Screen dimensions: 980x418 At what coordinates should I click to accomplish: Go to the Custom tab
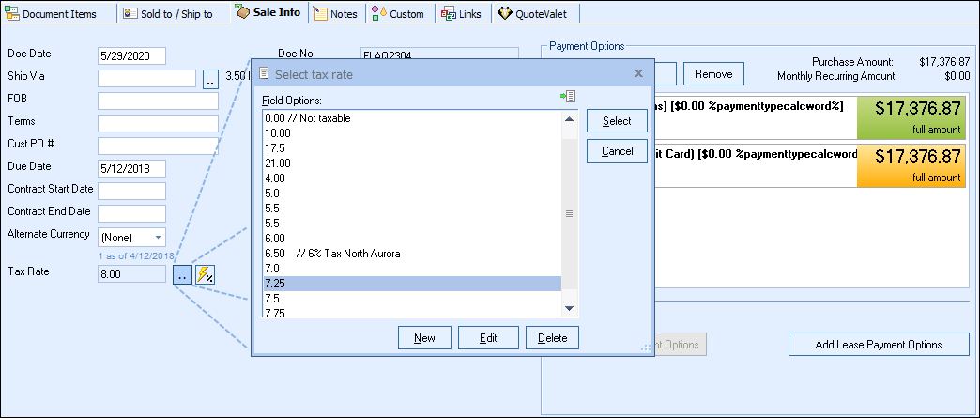pos(399,14)
